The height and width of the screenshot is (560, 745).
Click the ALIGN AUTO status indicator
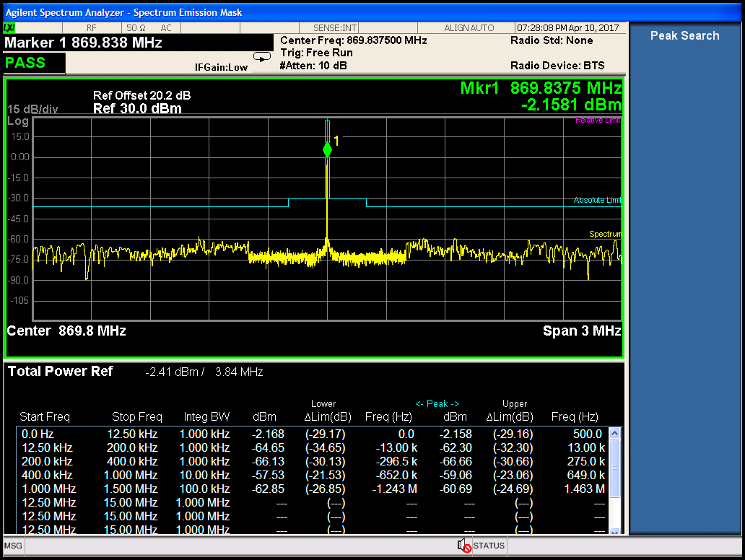pyautogui.click(x=469, y=27)
